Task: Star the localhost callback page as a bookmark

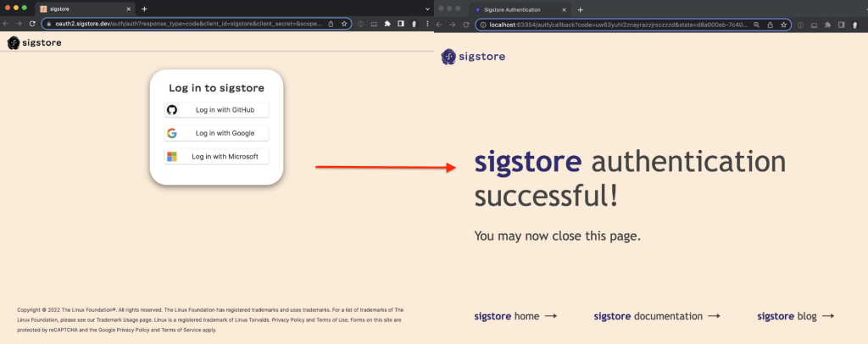Action: click(782, 25)
